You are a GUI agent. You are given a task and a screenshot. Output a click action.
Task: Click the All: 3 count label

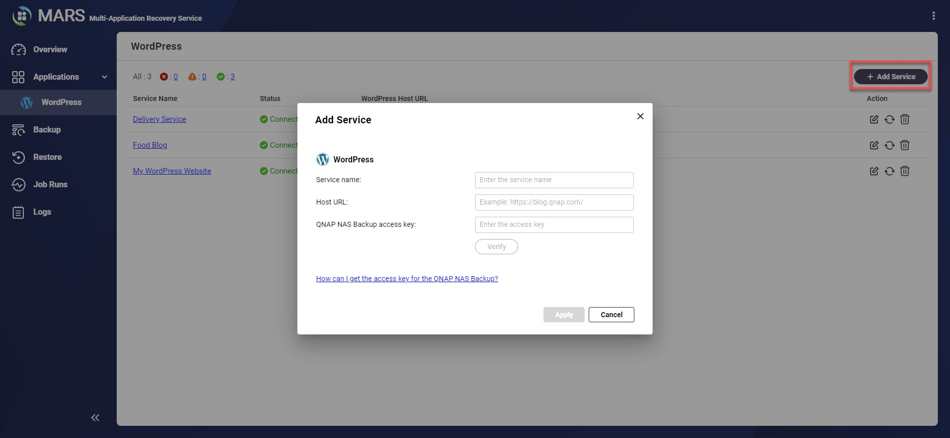tap(142, 77)
